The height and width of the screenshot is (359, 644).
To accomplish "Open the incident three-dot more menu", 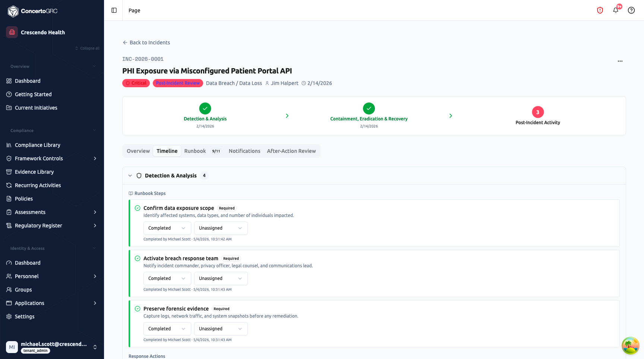I will point(620,61).
